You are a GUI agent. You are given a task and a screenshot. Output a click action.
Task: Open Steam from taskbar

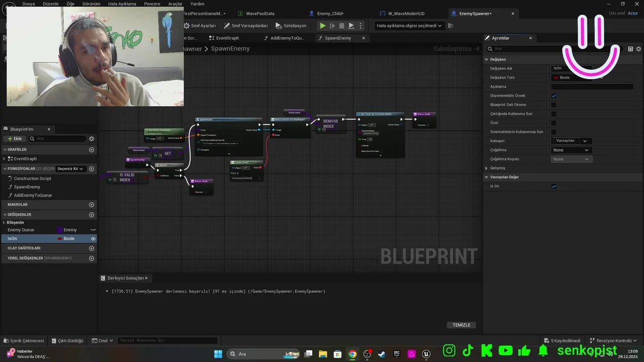click(382, 354)
